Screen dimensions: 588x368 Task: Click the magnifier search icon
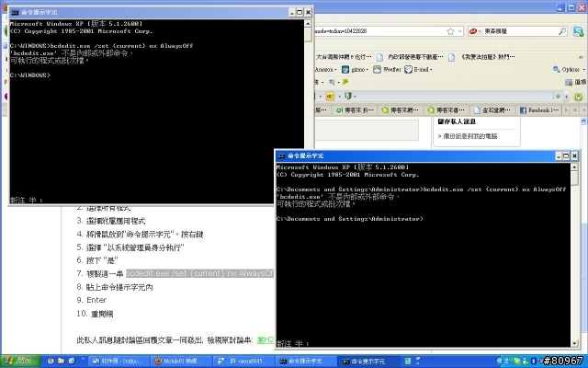562,31
